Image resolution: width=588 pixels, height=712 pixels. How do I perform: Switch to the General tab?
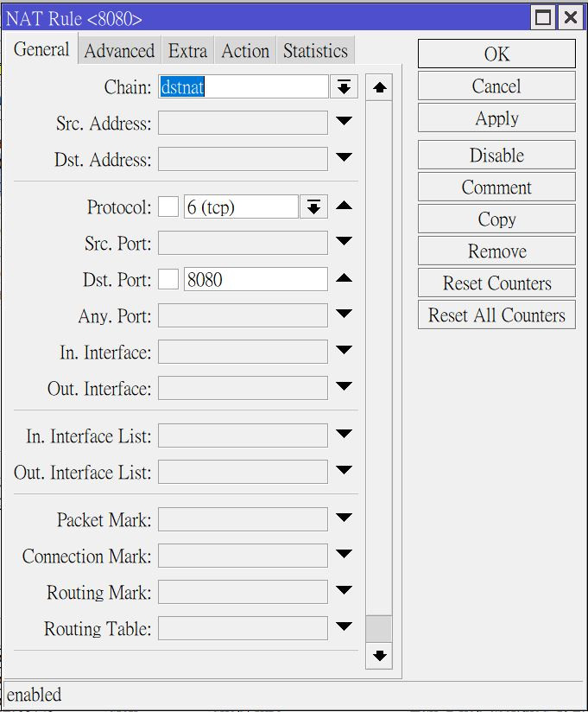point(41,49)
